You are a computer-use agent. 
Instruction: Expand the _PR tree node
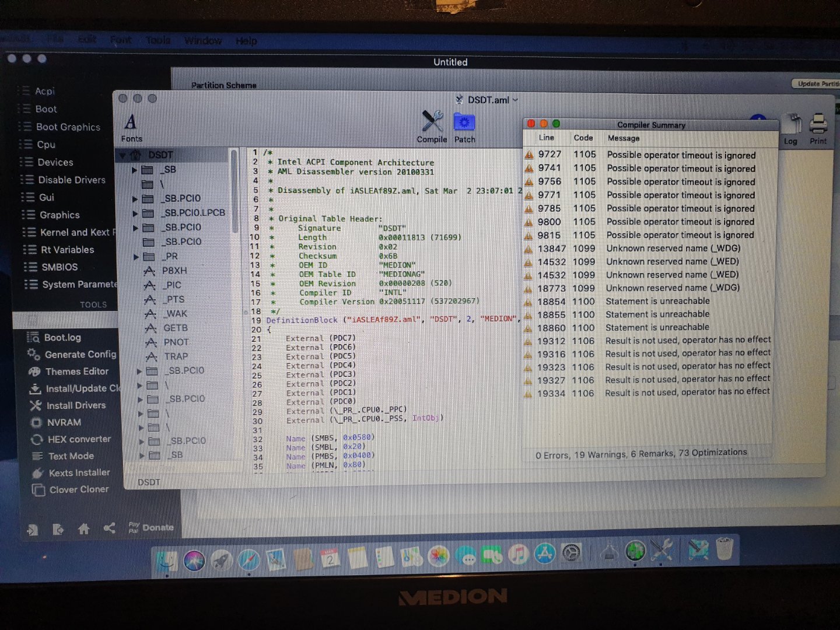click(136, 257)
